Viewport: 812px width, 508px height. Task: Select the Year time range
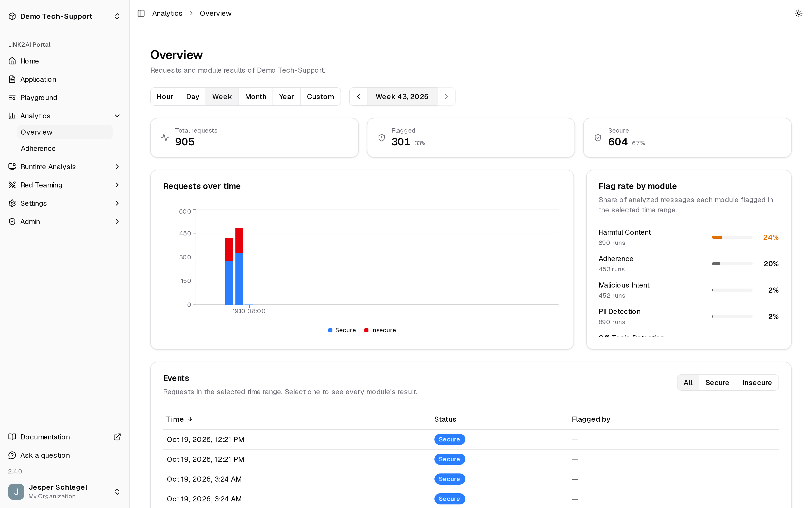pyautogui.click(x=286, y=97)
